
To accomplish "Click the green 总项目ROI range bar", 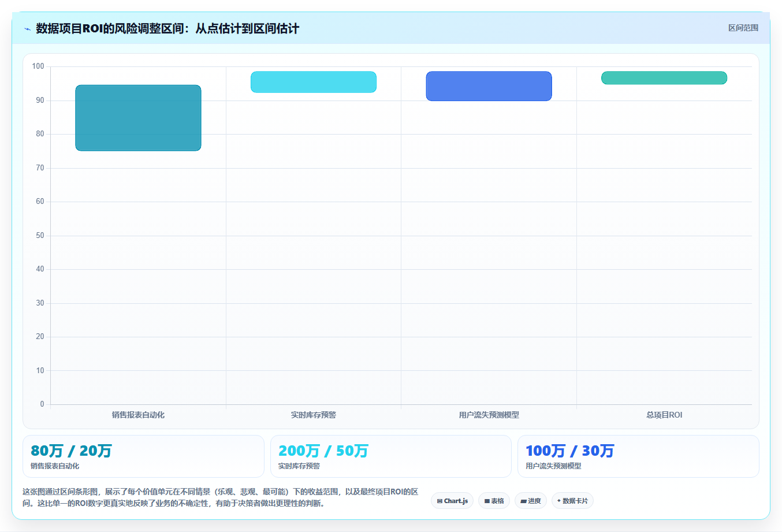I will (664, 78).
